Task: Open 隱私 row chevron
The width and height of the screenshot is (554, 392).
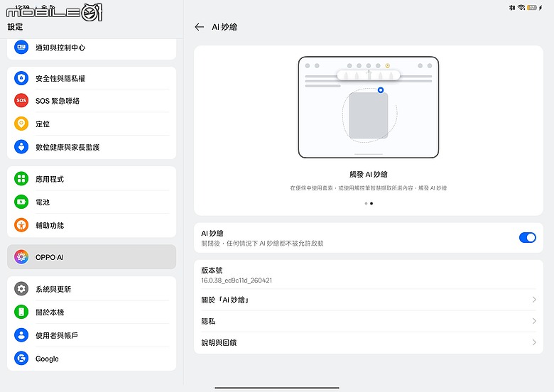Action: click(534, 321)
